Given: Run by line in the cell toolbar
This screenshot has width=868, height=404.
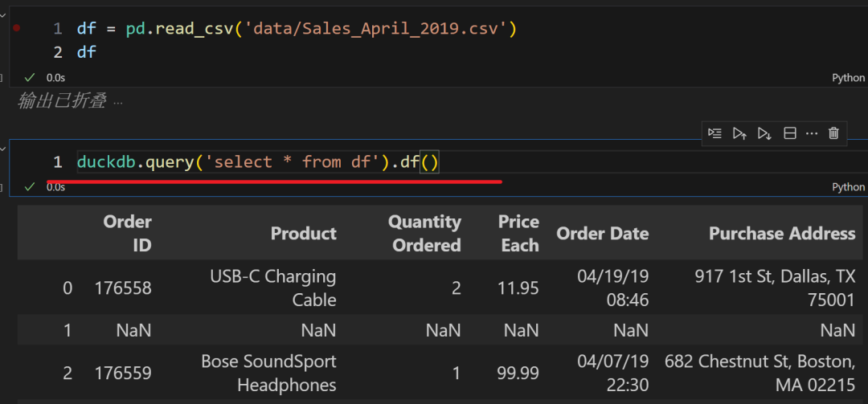Looking at the screenshot, I should [x=714, y=133].
